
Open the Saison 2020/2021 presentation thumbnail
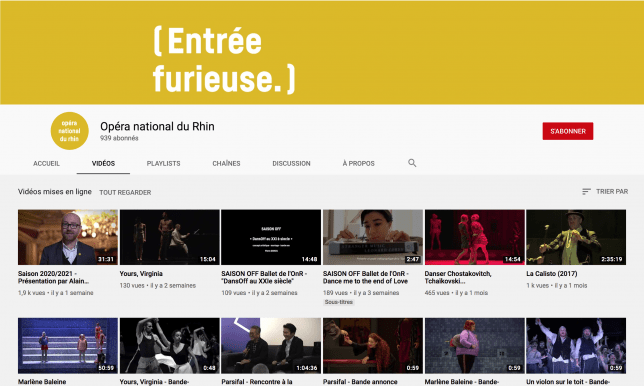point(68,237)
